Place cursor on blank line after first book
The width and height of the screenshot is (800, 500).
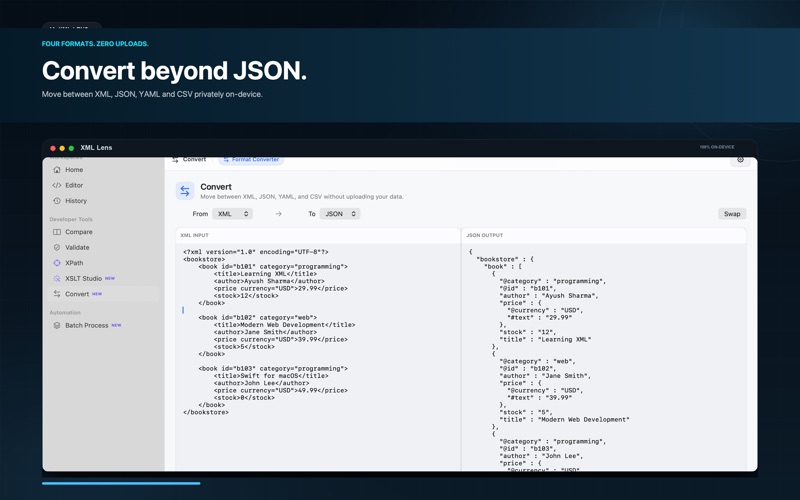183,310
